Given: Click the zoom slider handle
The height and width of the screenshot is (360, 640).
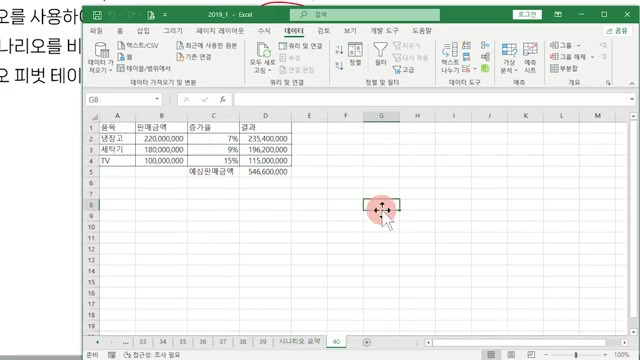Looking at the screenshot, I should click(x=576, y=355).
